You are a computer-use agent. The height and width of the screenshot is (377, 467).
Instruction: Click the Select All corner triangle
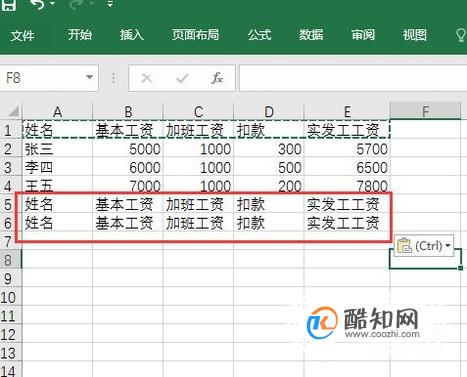click(x=13, y=111)
